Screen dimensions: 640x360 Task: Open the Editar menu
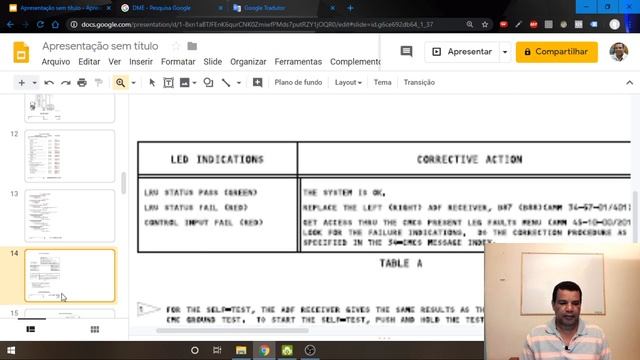coord(89,62)
